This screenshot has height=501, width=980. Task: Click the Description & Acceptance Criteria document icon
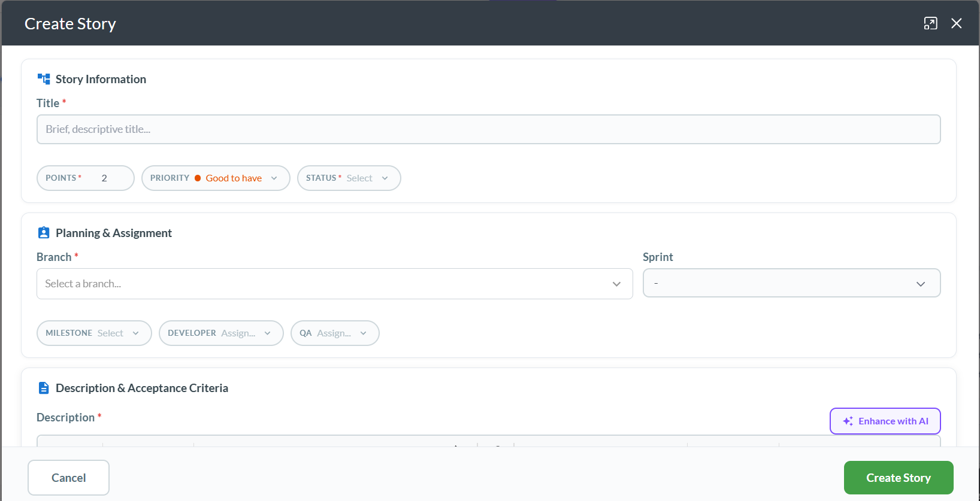coord(44,388)
